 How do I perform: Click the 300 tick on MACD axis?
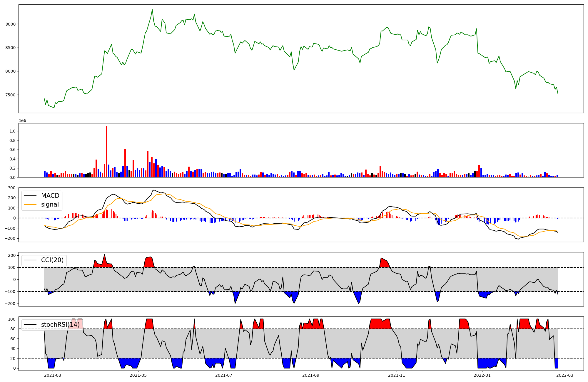[x=12, y=188]
